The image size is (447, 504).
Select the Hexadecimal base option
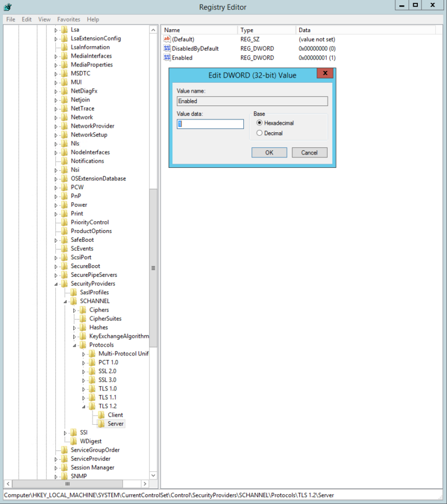[x=260, y=123]
